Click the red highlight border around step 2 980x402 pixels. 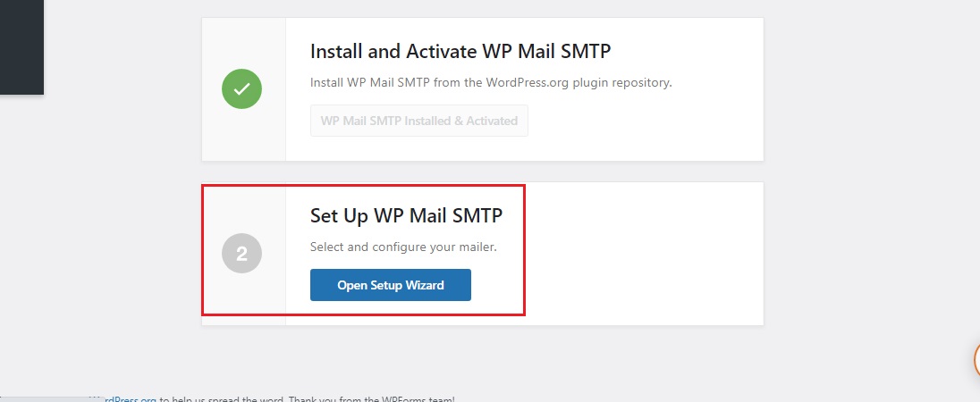(x=362, y=186)
